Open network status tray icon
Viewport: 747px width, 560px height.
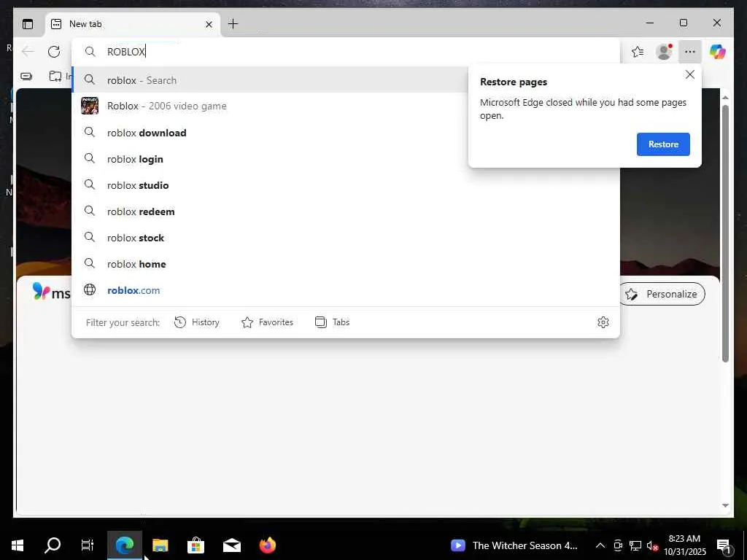pos(635,545)
